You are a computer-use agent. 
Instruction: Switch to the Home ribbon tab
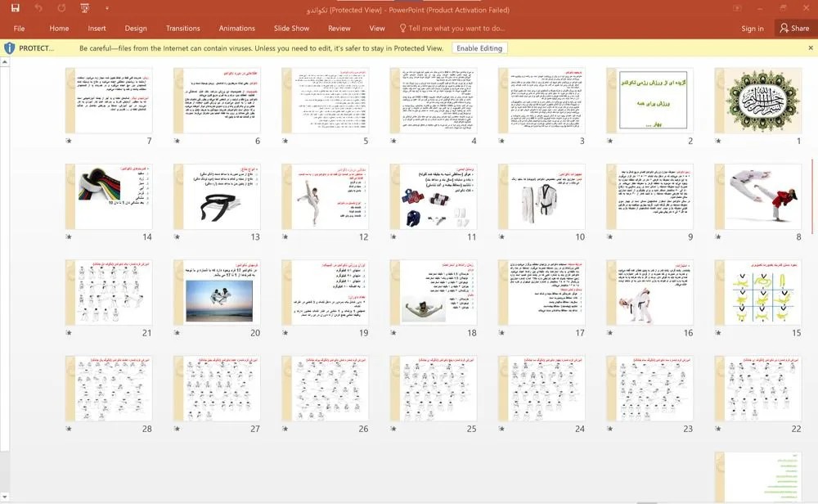59,28
